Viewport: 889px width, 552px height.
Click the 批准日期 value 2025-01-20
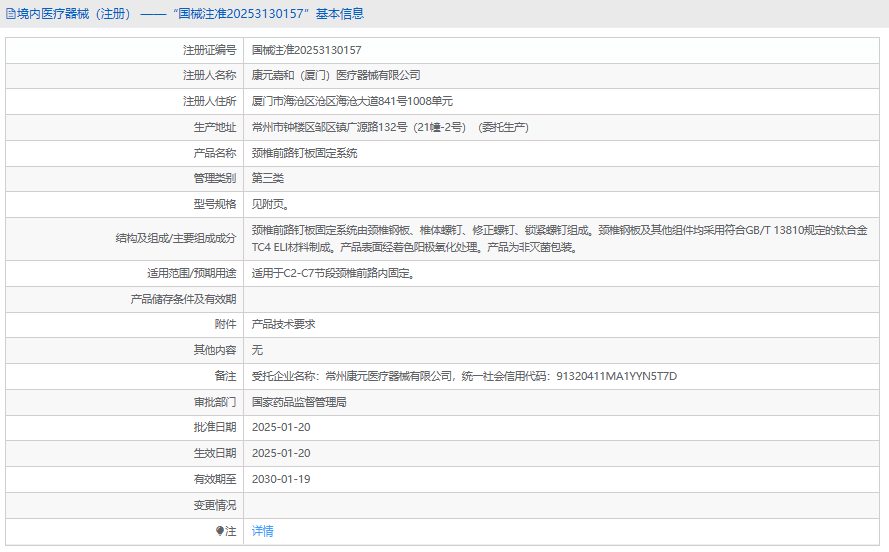281,427
